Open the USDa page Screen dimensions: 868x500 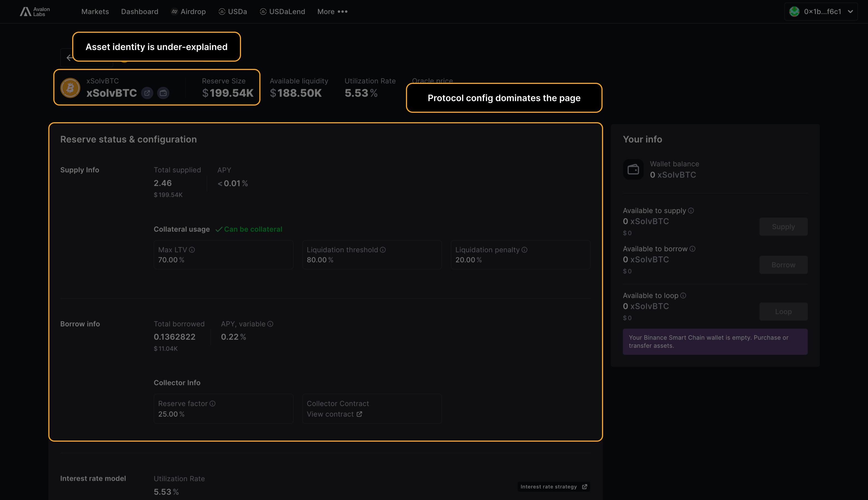tap(233, 12)
